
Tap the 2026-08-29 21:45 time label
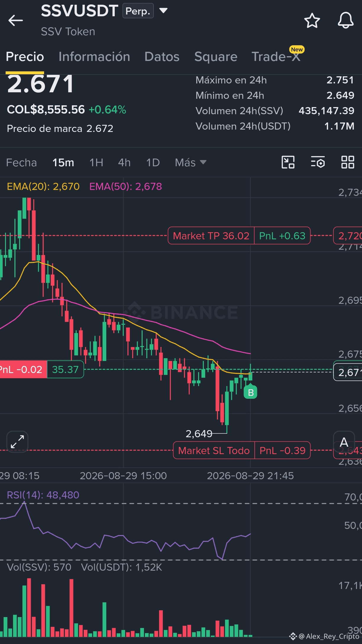click(x=250, y=476)
